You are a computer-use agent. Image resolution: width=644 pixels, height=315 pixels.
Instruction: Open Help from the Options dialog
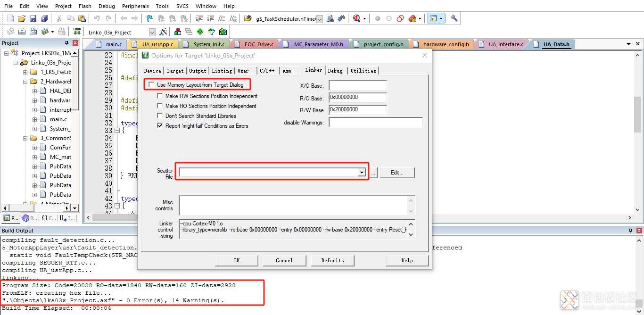(407, 260)
